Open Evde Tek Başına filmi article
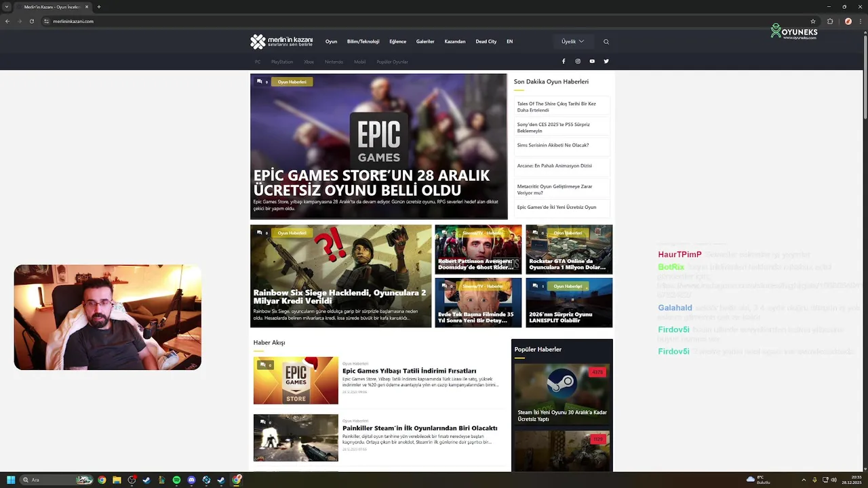 tap(475, 317)
